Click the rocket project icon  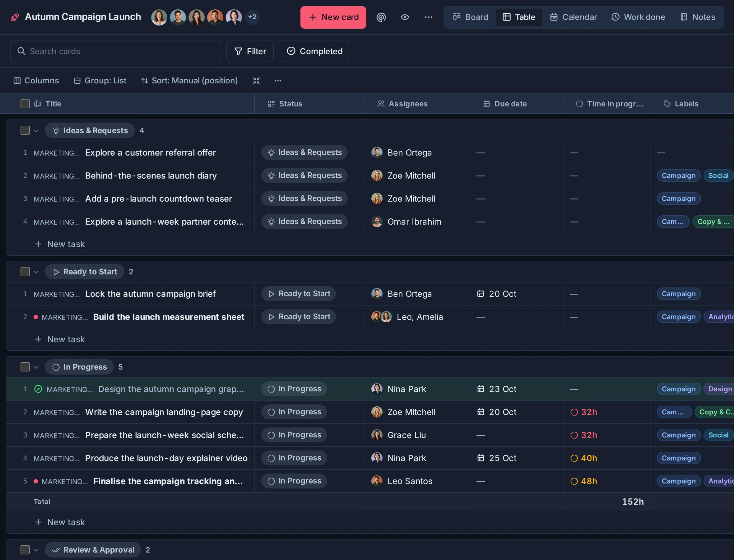[x=15, y=17]
